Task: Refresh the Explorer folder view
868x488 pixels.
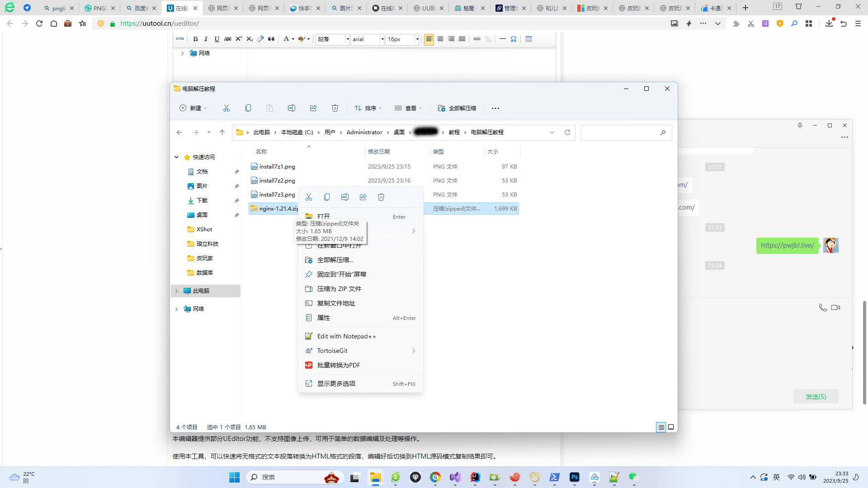Action: [x=567, y=132]
